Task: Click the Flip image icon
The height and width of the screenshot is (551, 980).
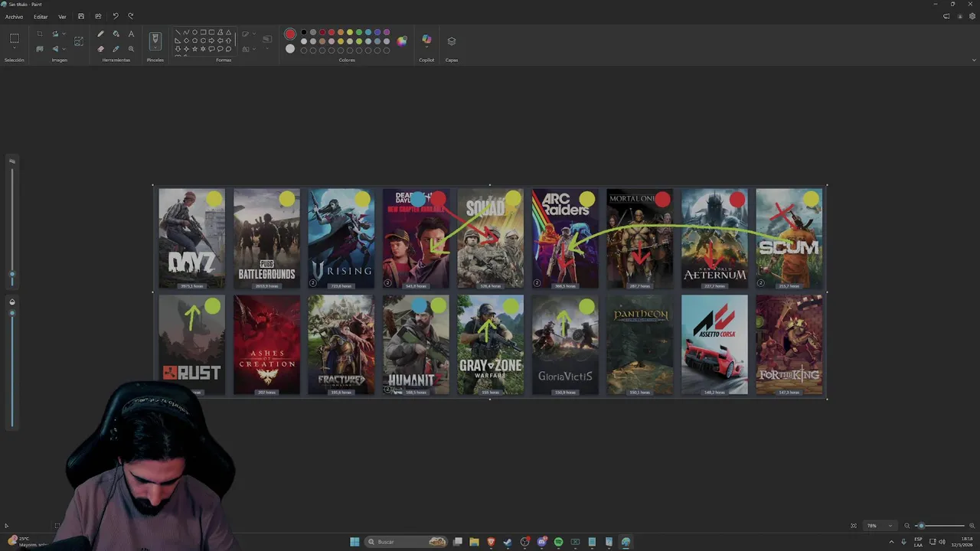Action: (55, 49)
